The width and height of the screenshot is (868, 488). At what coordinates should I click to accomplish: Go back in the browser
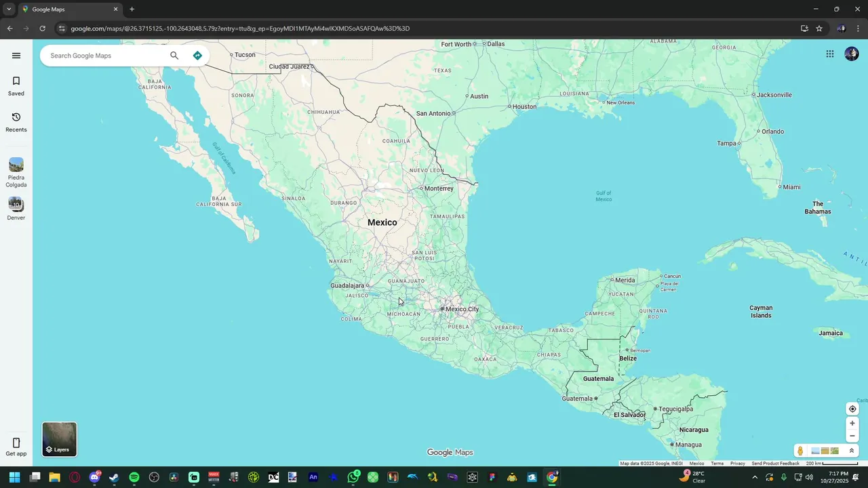[9, 28]
